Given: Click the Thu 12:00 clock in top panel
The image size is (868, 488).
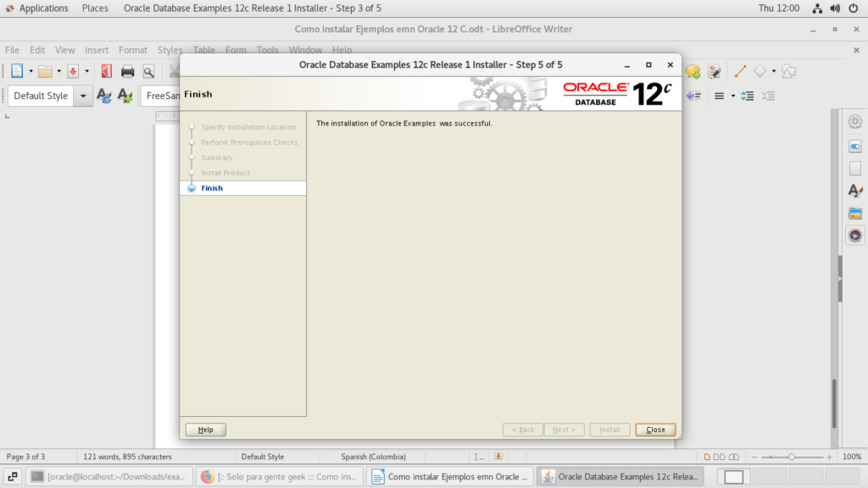Looking at the screenshot, I should pos(779,8).
